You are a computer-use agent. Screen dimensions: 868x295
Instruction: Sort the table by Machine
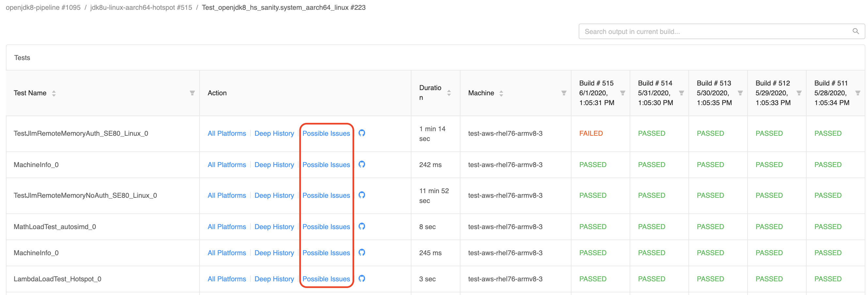[501, 93]
